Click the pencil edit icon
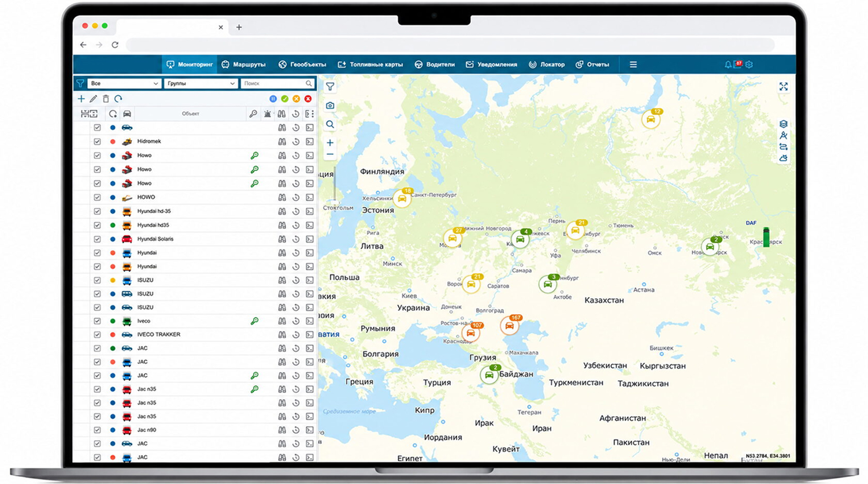The width and height of the screenshot is (868, 484). pyautogui.click(x=93, y=99)
